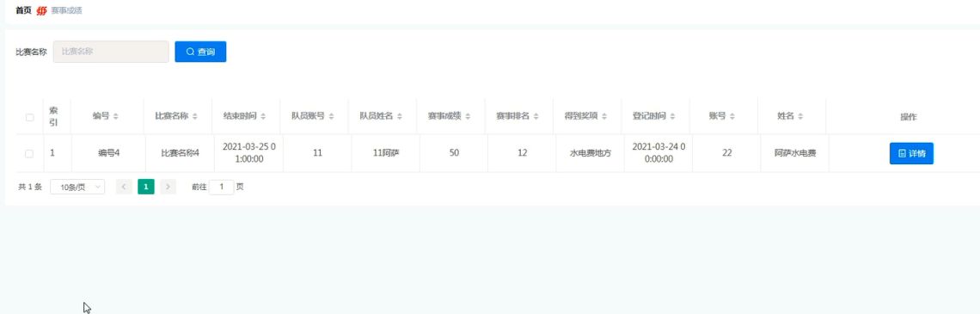The height and width of the screenshot is (314, 980).
Task: Open the 10条/页 page size dropdown
Action: pyautogui.click(x=77, y=187)
